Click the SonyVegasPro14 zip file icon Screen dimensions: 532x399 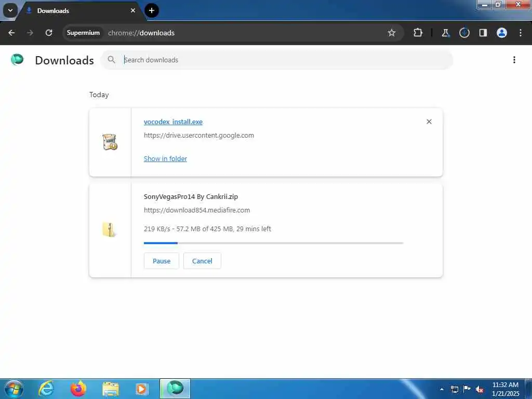point(109,230)
